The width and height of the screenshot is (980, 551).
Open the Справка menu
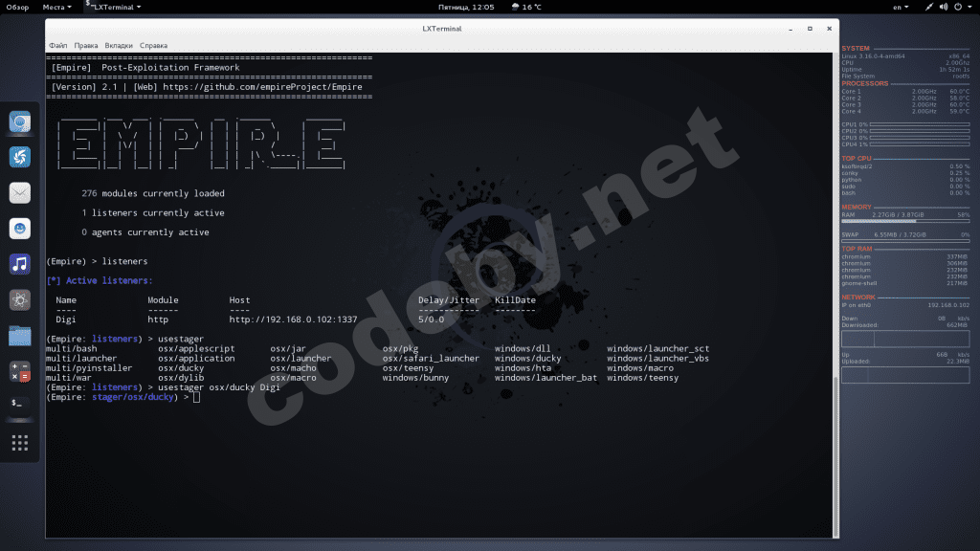[153, 46]
